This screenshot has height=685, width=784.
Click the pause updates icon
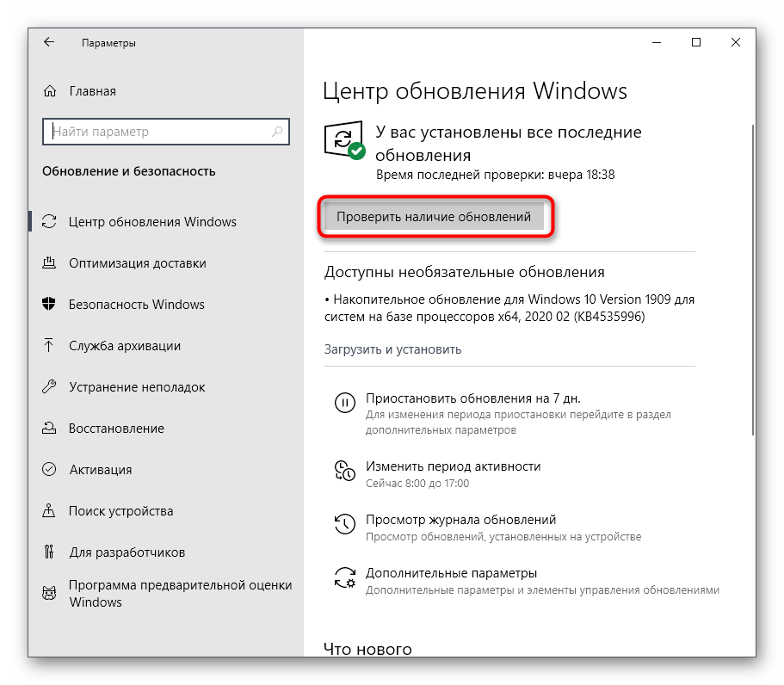pos(344,403)
